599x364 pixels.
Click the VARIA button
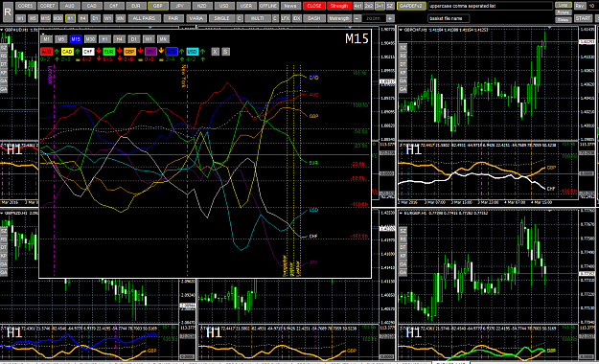(196, 18)
